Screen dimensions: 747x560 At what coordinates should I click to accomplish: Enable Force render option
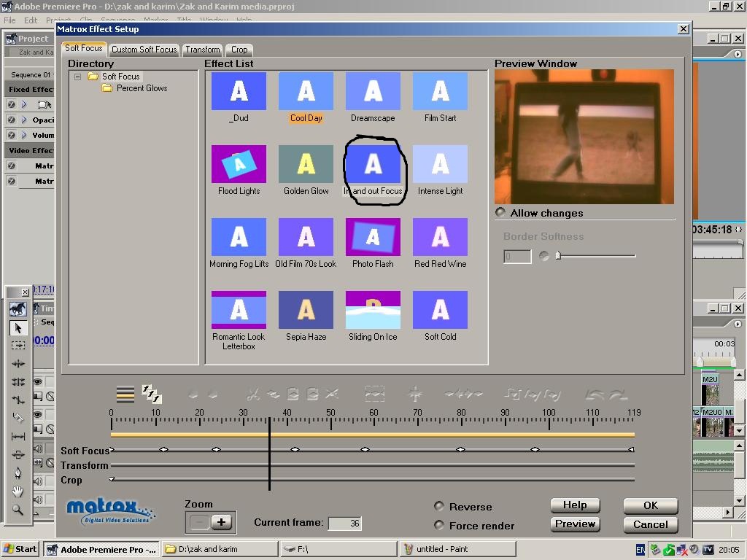438,525
